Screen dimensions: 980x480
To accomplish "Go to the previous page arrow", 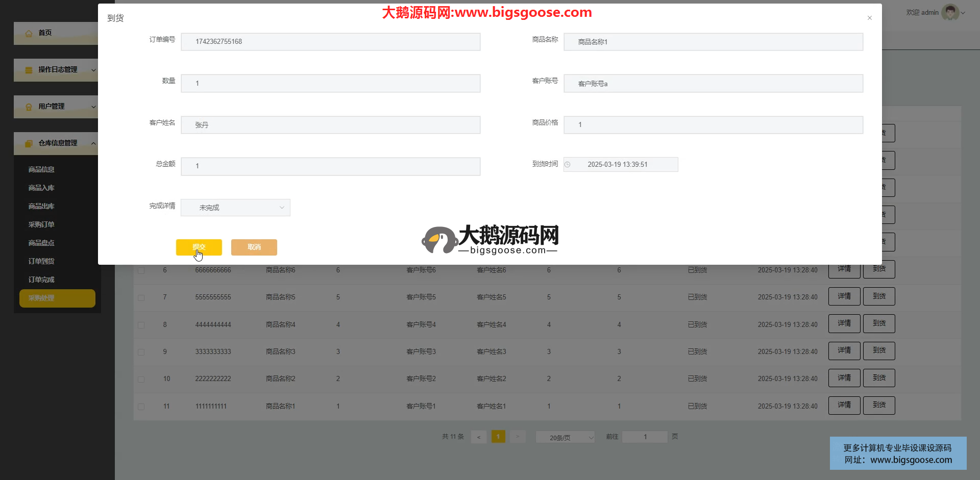I will click(x=478, y=437).
